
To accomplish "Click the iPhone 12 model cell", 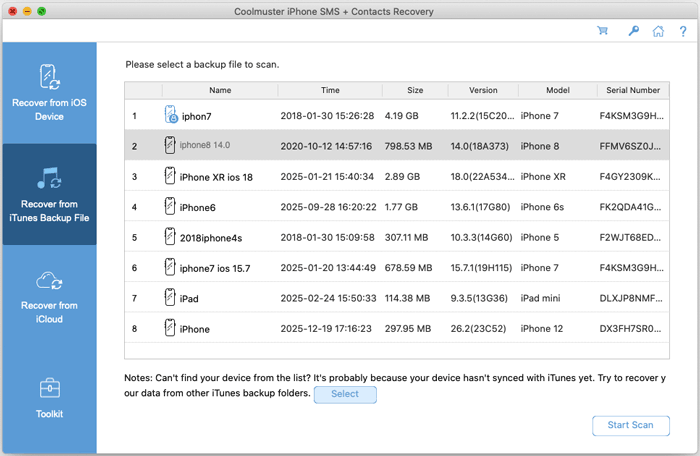I will tap(542, 329).
